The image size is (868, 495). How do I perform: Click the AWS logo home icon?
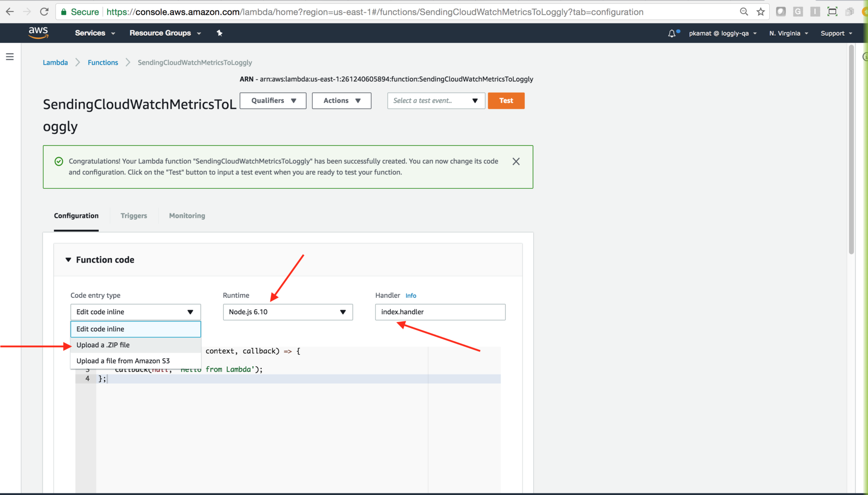click(38, 33)
